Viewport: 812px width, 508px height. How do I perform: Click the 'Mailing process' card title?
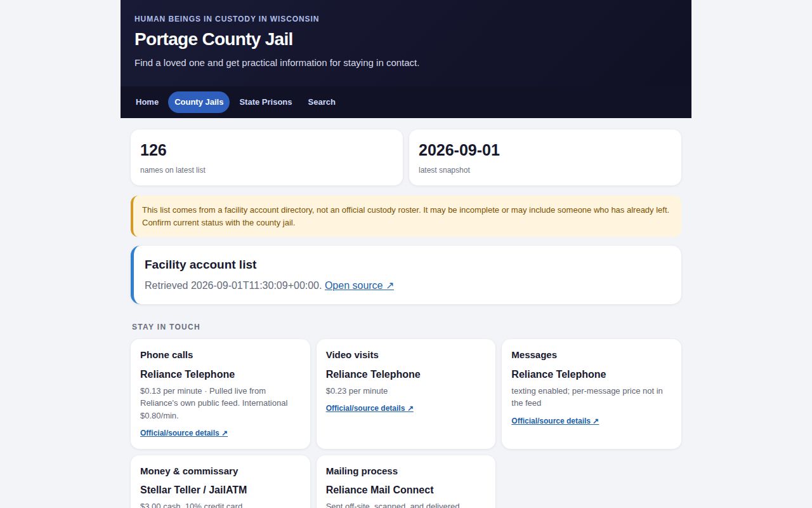[362, 471]
